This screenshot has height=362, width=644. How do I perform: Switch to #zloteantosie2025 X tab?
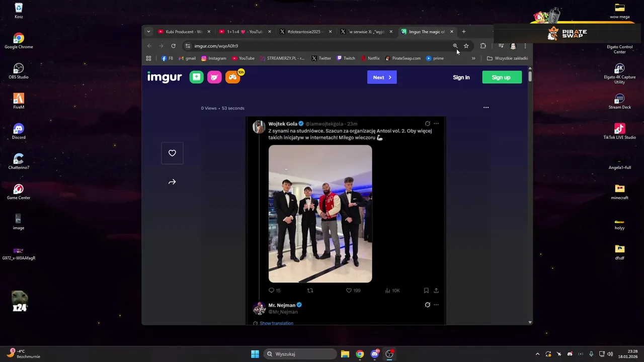[306, 32]
